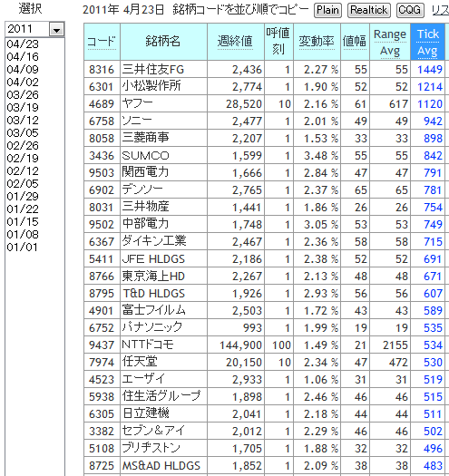Click the Realtick copy button
Screen dimensions: 449x476
(x=369, y=10)
